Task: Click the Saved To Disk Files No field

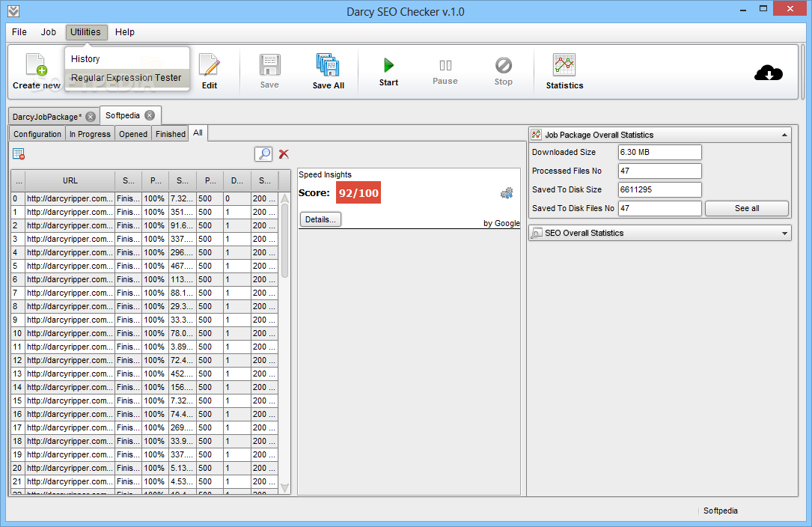Action: [x=660, y=208]
